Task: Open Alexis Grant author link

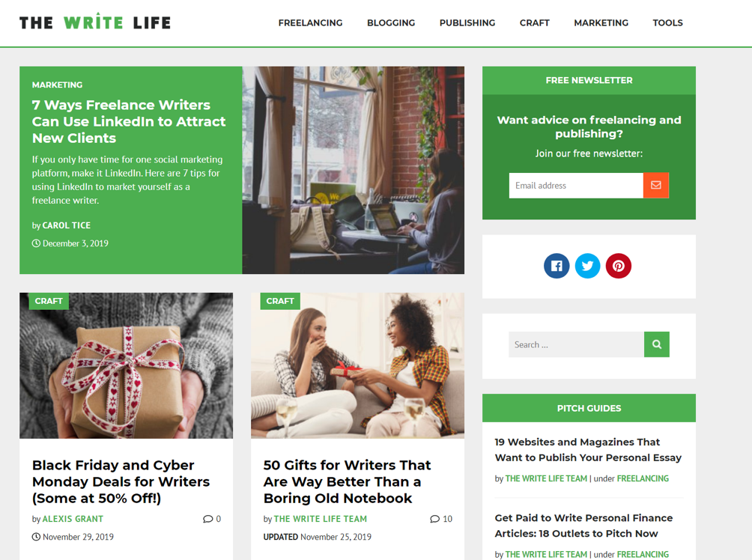Action: [73, 519]
